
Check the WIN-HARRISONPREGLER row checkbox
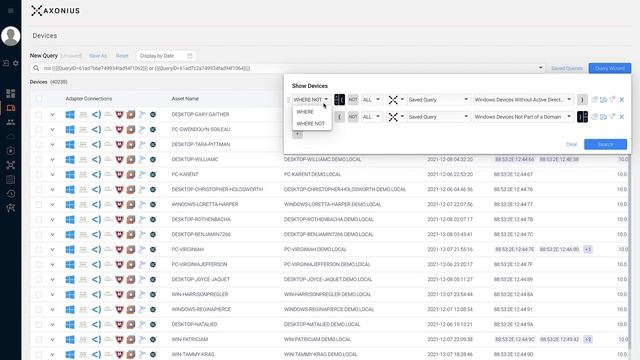tap(39, 294)
